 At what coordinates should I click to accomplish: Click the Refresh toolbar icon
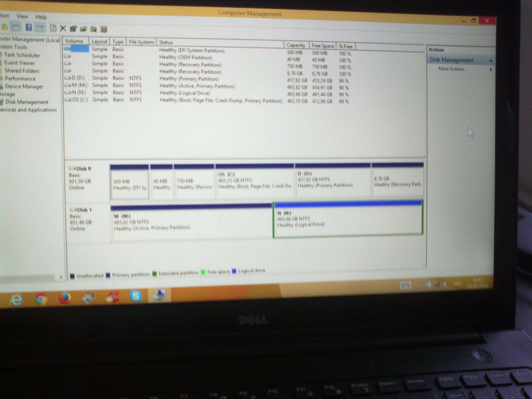[x=53, y=28]
